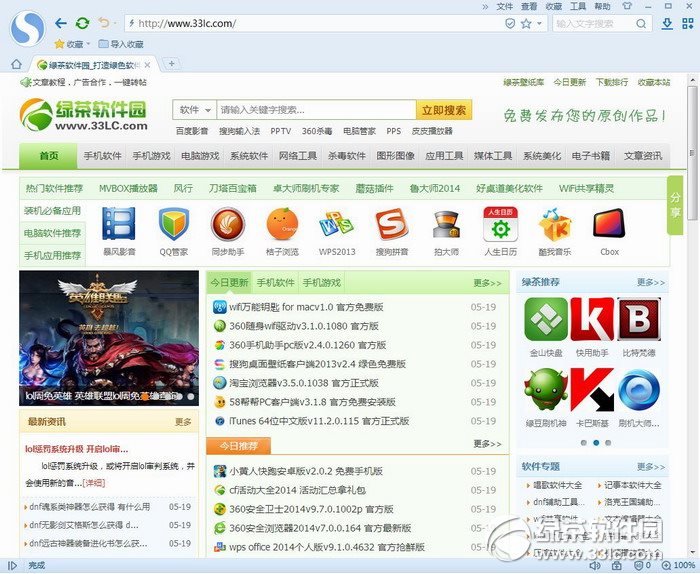The width and height of the screenshot is (700, 574).
Task: Open 暴风影音 app icon
Action: point(119,224)
